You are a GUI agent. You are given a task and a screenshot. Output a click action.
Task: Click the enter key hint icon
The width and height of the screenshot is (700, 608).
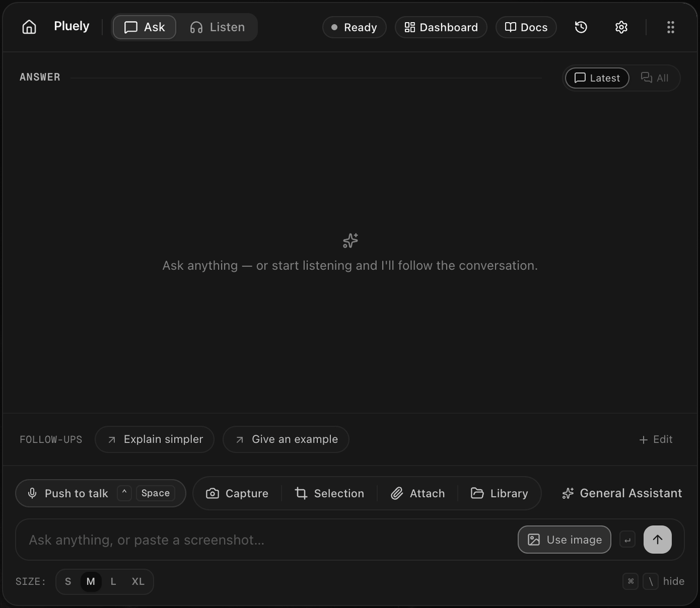coord(627,540)
